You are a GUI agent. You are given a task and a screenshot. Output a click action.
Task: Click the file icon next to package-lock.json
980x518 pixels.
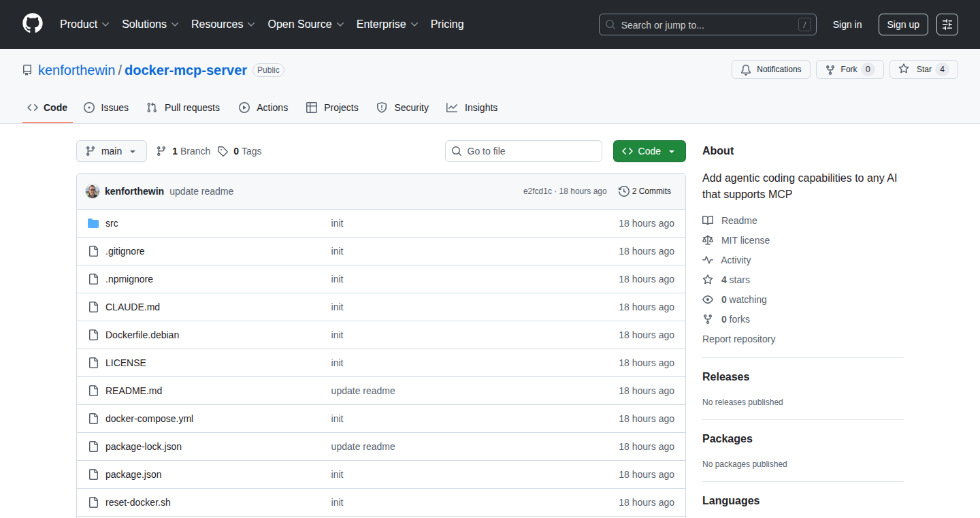coord(93,447)
